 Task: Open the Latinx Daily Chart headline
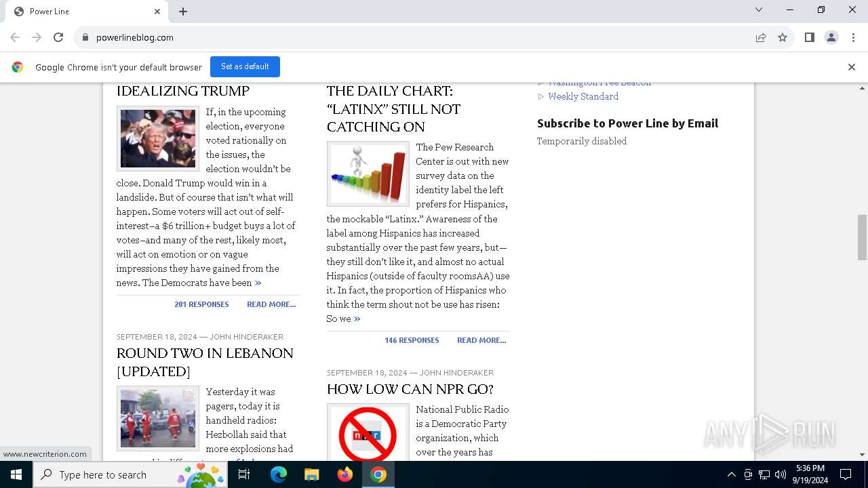pyautogui.click(x=393, y=108)
